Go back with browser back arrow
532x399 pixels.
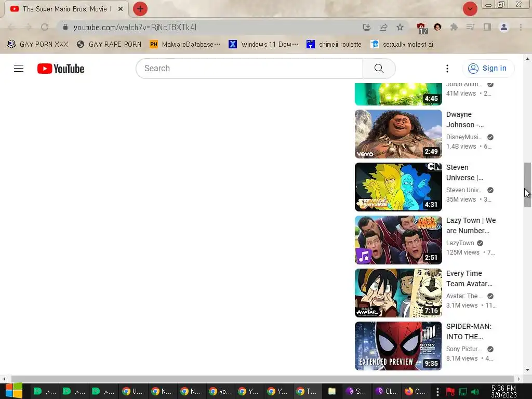tap(11, 27)
